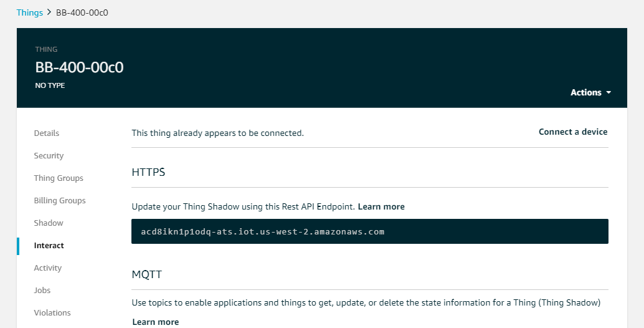The width and height of the screenshot is (644, 328).
Task: Click the BB-400-00c0 breadcrumb text
Action: [82, 12]
